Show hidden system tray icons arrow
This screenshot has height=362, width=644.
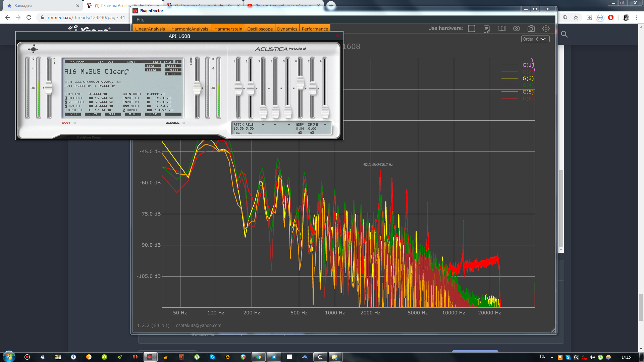552,357
